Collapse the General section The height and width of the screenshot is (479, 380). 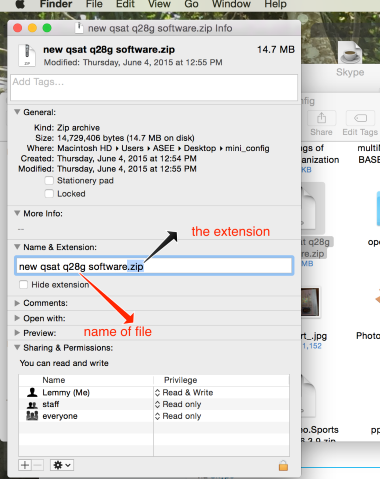17,112
